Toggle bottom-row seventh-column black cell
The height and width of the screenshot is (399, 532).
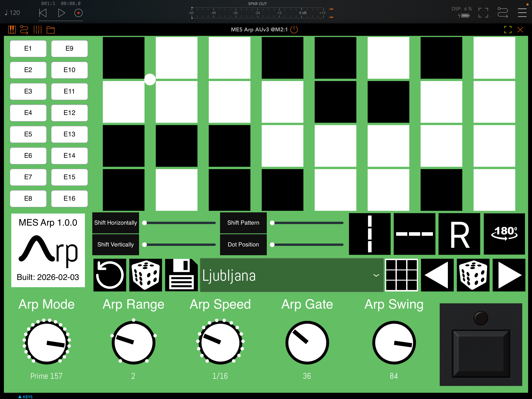(441, 190)
